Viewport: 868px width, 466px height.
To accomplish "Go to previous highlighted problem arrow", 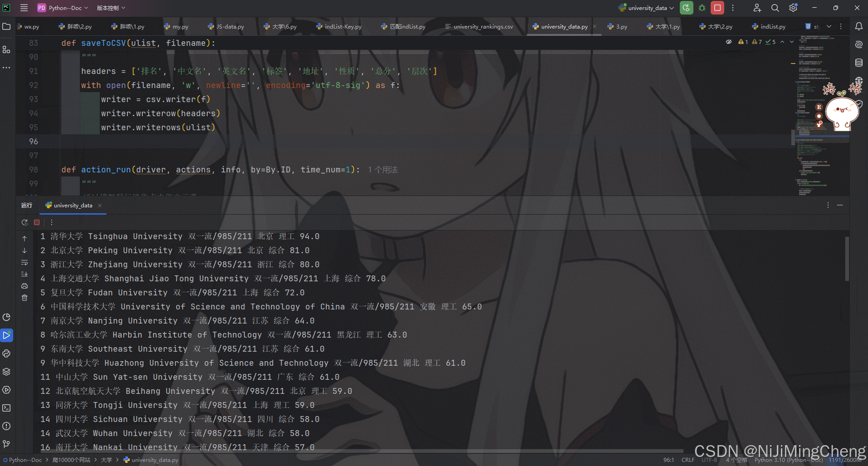I will tap(782, 42).
